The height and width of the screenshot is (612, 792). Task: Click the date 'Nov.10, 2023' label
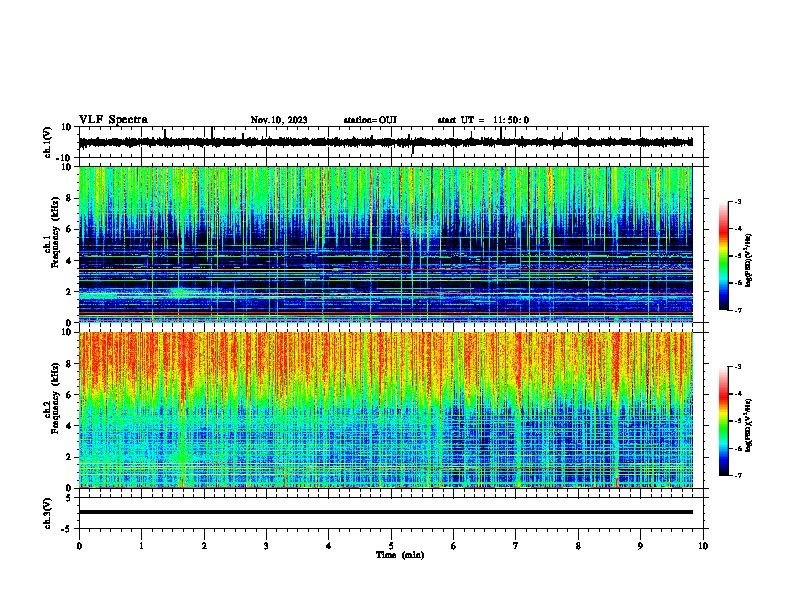coord(279,120)
